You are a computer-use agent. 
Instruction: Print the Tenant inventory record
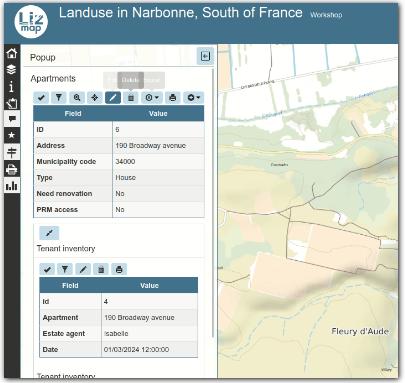point(119,269)
